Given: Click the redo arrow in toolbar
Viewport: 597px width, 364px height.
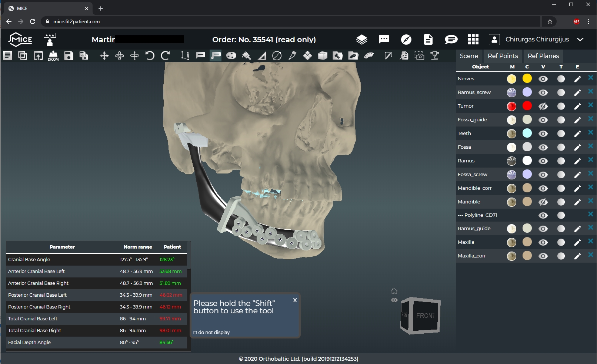Looking at the screenshot, I should click(165, 56).
